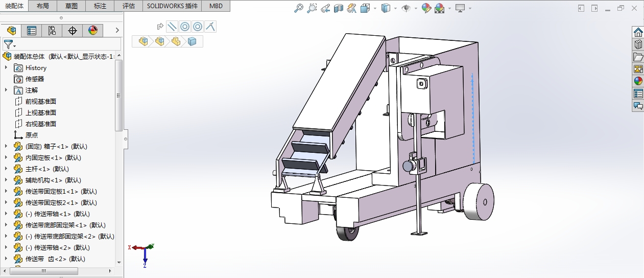Switch to PropertyManager tab

pos(32,31)
